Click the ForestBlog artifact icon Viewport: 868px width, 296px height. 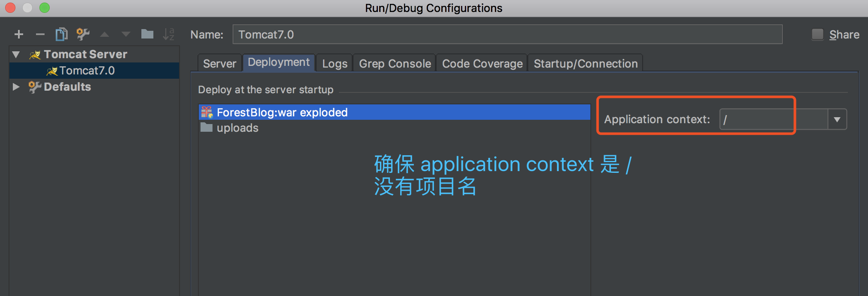207,112
